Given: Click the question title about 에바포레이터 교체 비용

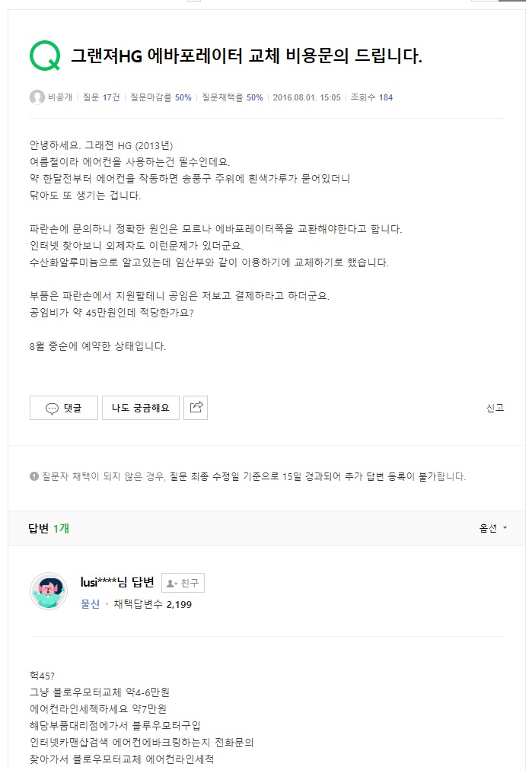Looking at the screenshot, I should (x=244, y=53).
